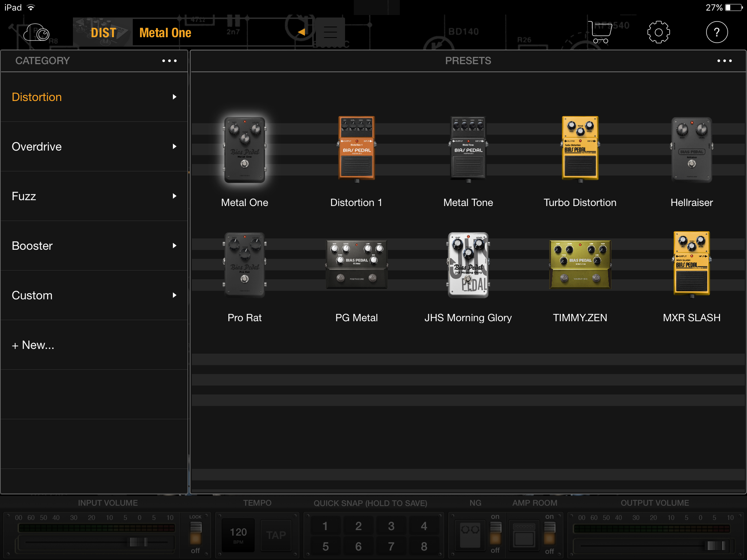Image resolution: width=747 pixels, height=560 pixels.
Task: Recall quick snap slot 6
Action: [x=358, y=547]
